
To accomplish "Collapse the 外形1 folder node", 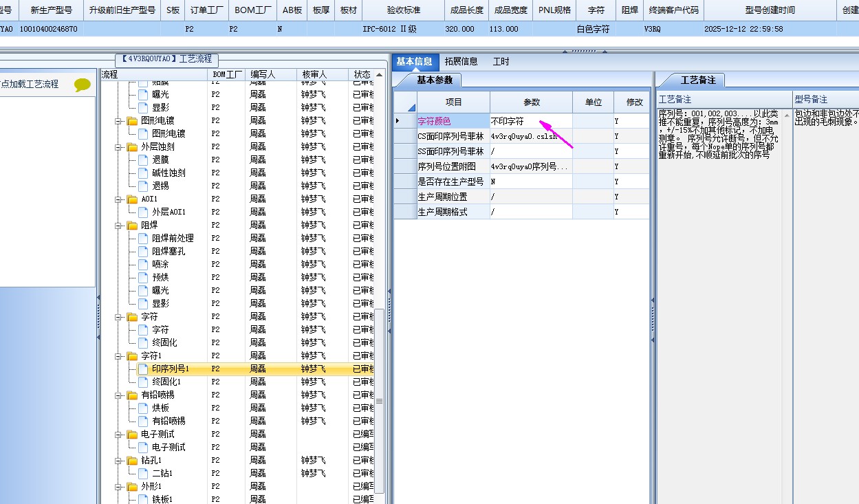I will 118,487.
